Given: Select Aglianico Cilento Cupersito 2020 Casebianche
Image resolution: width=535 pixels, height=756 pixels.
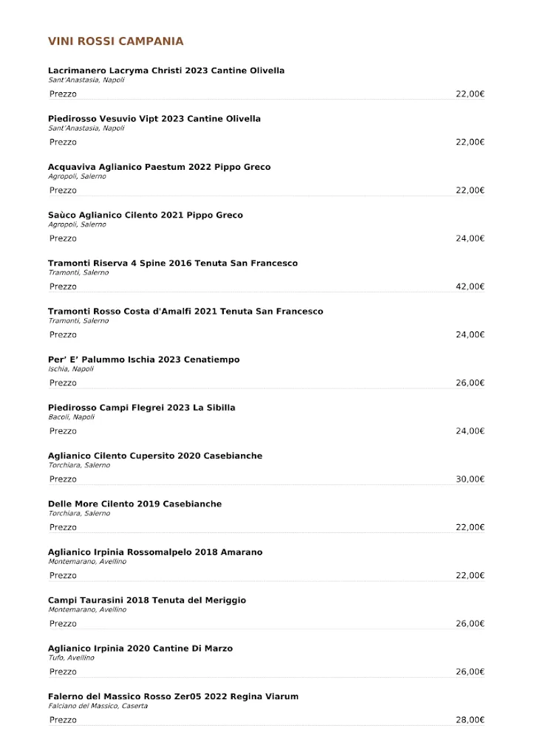Looking at the screenshot, I should coord(155,456).
